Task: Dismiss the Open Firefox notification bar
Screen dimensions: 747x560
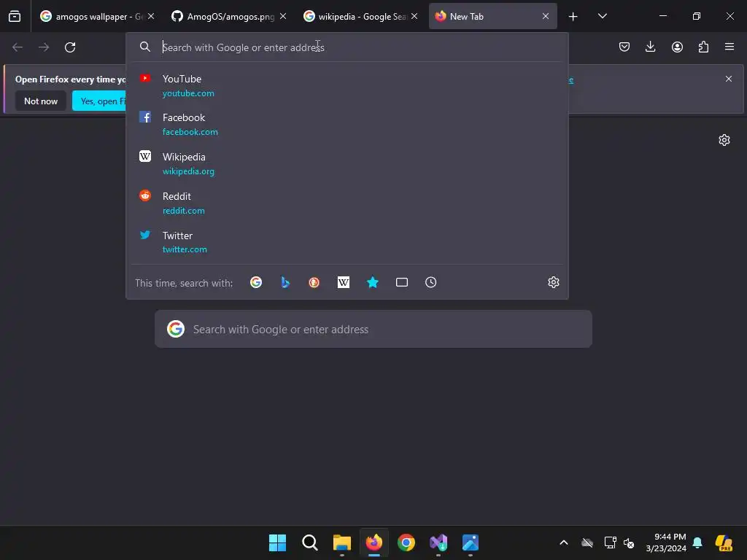Action: (729, 79)
